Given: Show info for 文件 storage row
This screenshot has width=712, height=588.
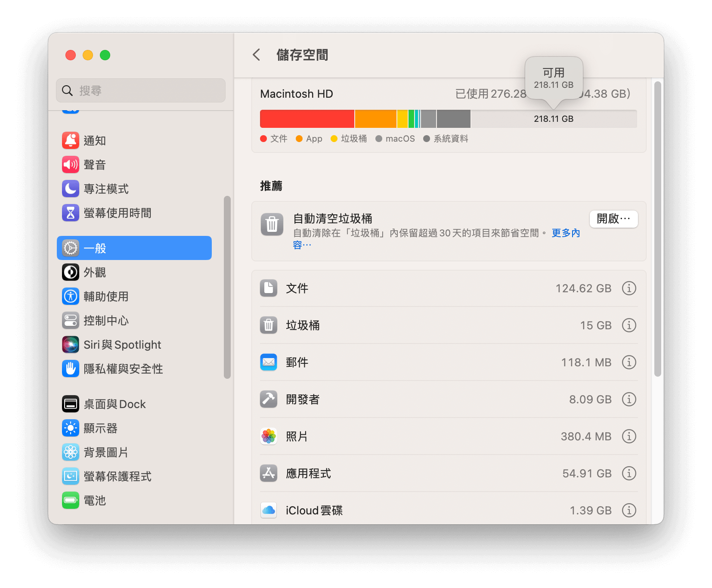Looking at the screenshot, I should tap(629, 288).
